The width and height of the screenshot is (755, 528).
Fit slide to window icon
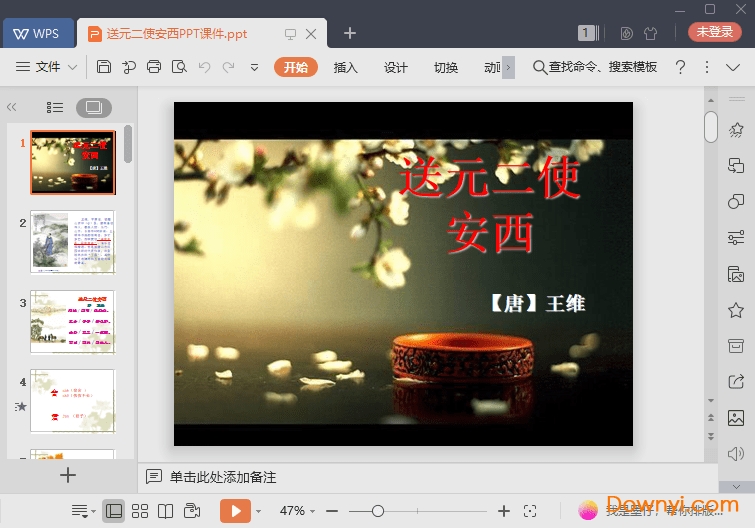pyautogui.click(x=530, y=511)
